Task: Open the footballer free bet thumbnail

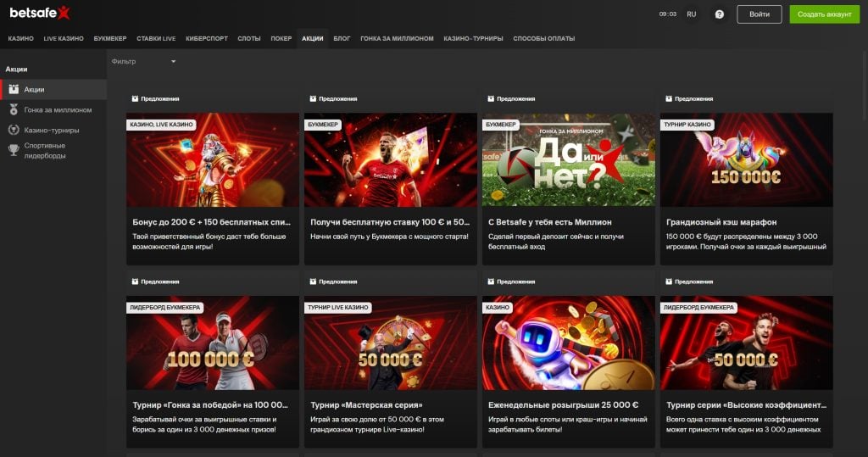Action: (x=391, y=160)
